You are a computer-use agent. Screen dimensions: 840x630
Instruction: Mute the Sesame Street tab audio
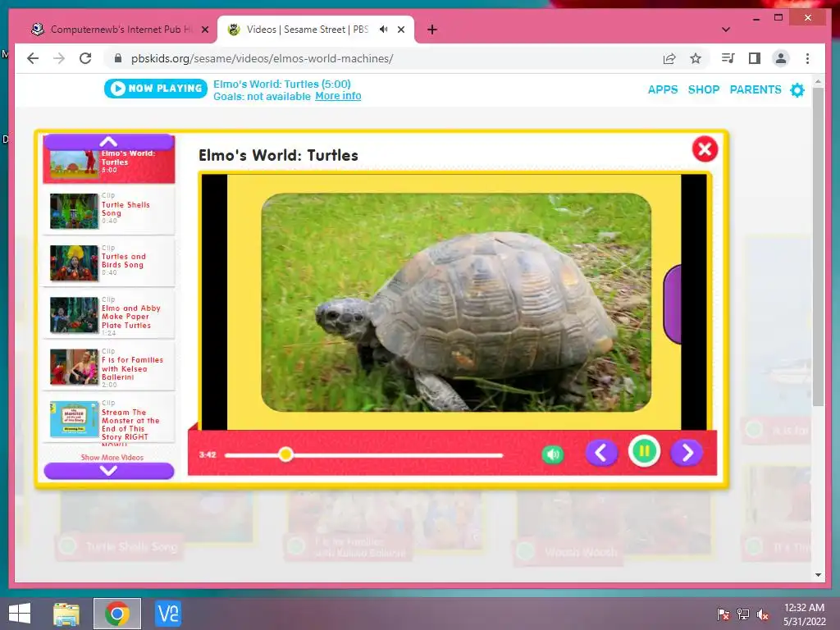[384, 30]
